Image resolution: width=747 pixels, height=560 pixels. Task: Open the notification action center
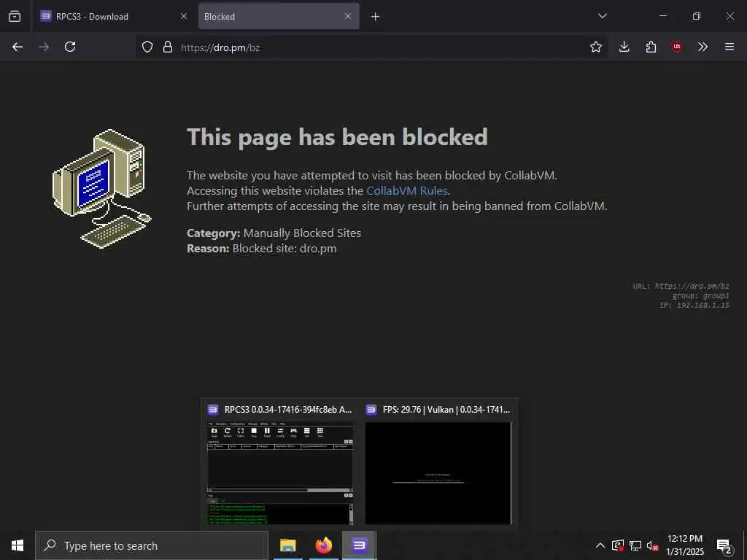(x=724, y=545)
